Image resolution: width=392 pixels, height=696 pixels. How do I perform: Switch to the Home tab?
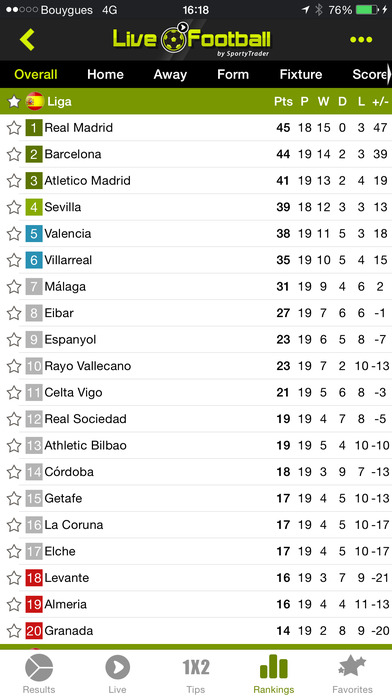[105, 74]
